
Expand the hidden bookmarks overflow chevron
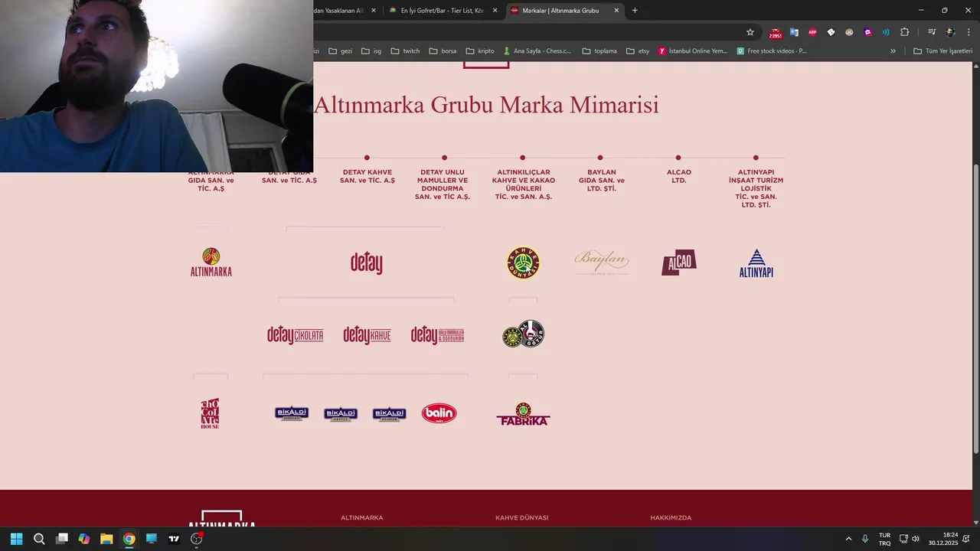[893, 51]
